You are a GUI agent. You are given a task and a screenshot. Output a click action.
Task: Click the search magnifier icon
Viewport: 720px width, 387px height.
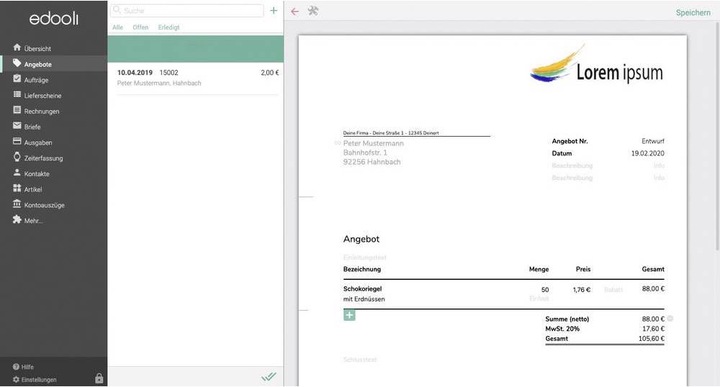pos(117,10)
